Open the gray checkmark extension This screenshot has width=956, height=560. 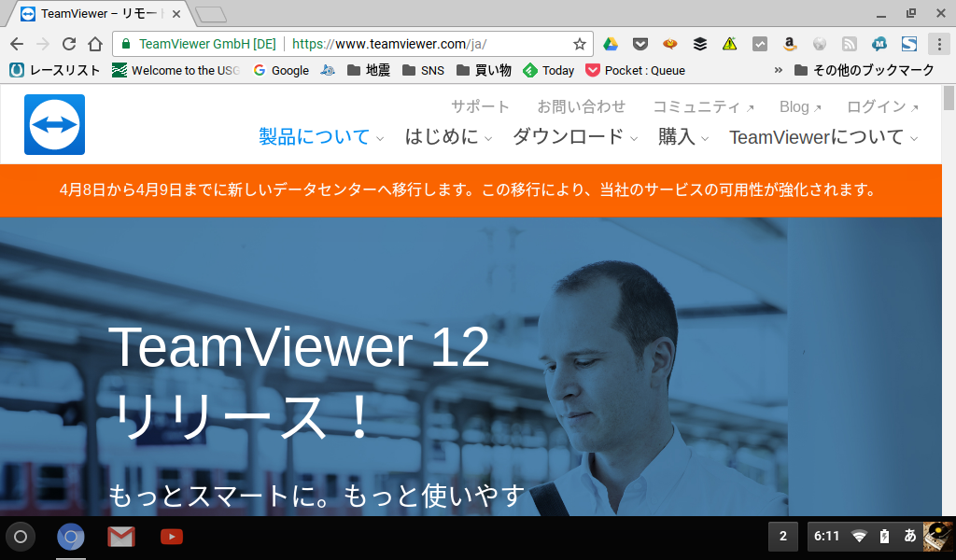coord(760,44)
